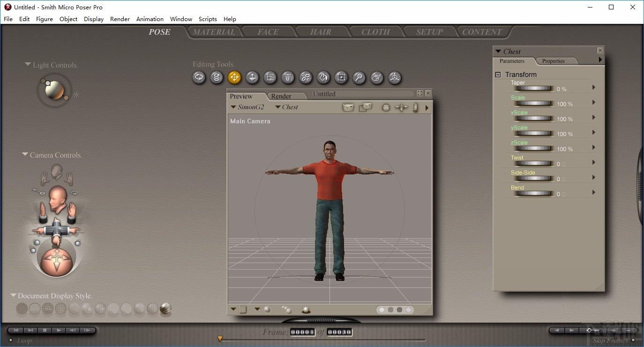Select the magnifier View tool
644x347 pixels.
[359, 77]
